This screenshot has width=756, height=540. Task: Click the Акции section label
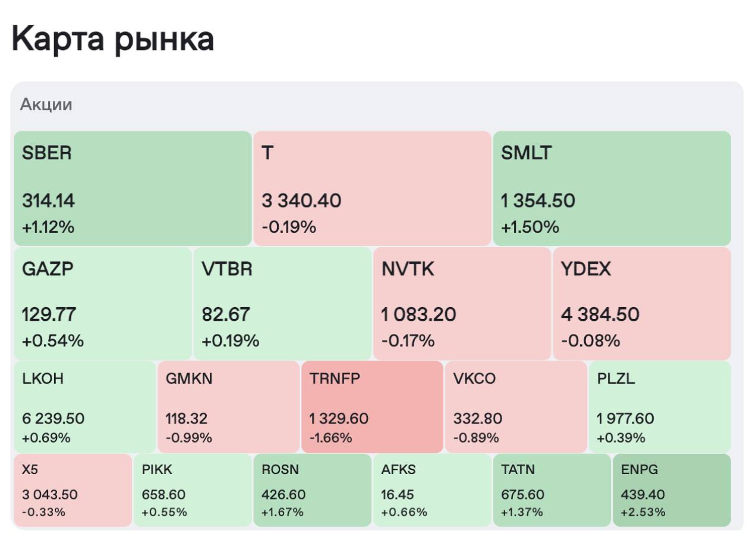pos(46,105)
